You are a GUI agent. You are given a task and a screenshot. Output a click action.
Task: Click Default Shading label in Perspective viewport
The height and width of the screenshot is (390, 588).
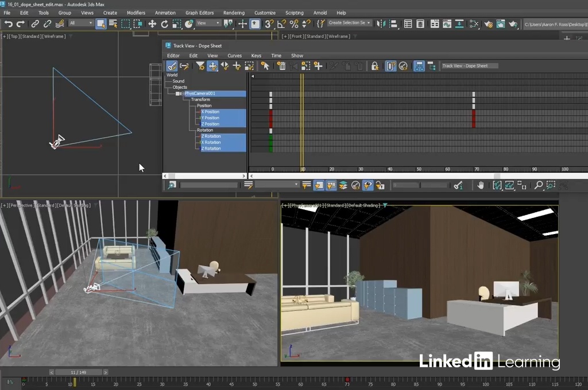(x=74, y=205)
